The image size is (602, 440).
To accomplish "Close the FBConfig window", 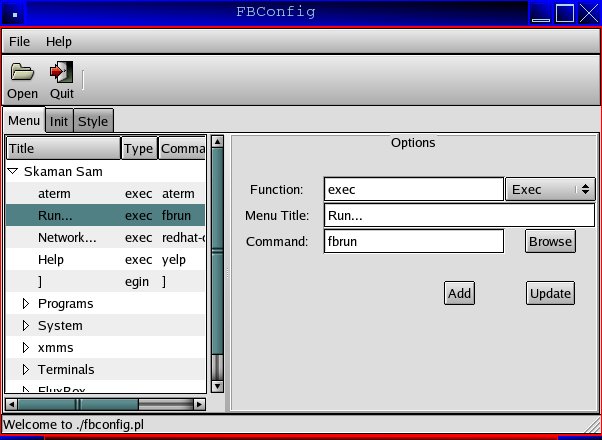I will pos(589,13).
